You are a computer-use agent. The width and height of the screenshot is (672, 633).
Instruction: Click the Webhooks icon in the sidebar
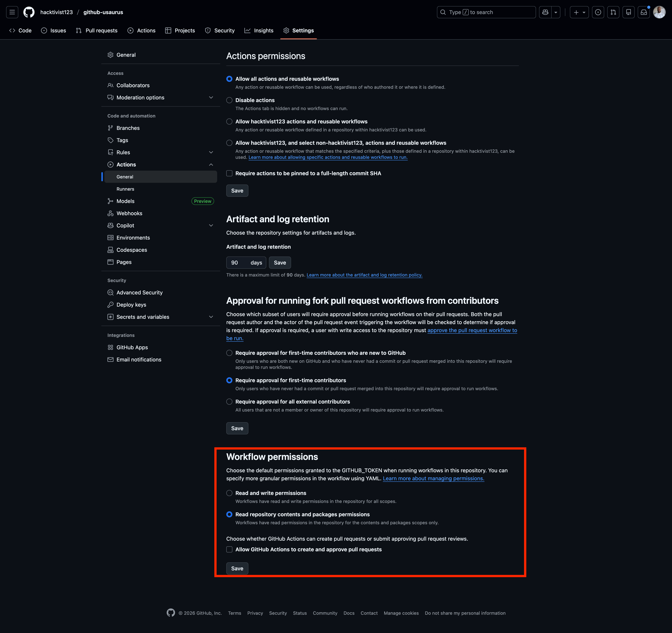(x=110, y=213)
